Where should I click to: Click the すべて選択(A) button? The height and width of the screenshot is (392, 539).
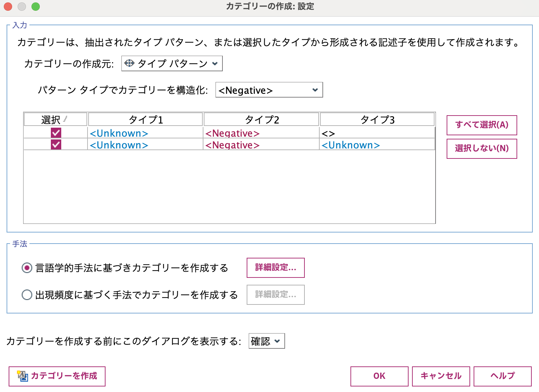482,125
